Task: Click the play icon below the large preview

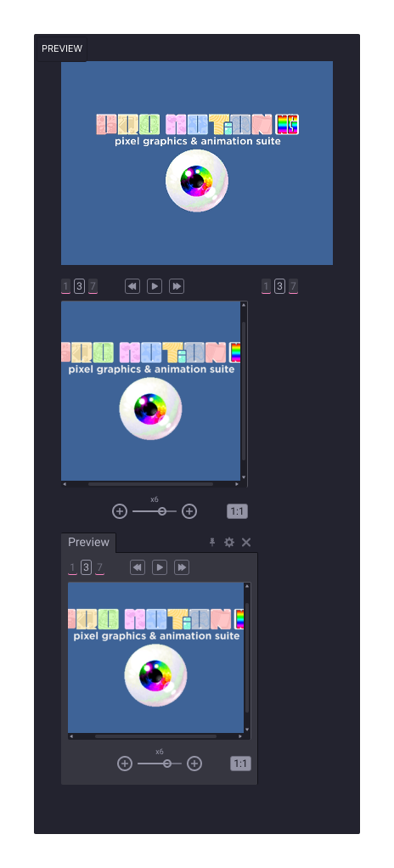Action: (155, 286)
